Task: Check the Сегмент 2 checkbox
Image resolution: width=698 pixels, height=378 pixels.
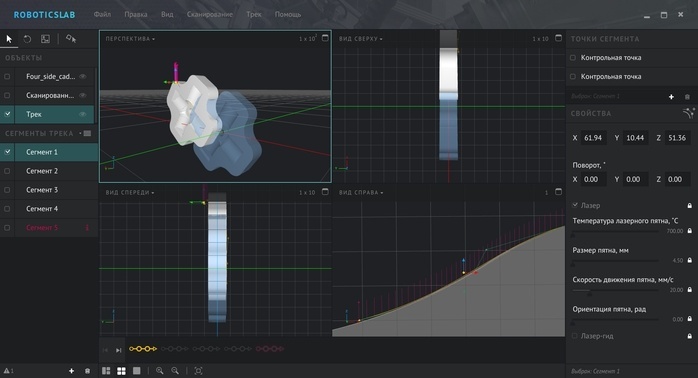Action: point(7,171)
